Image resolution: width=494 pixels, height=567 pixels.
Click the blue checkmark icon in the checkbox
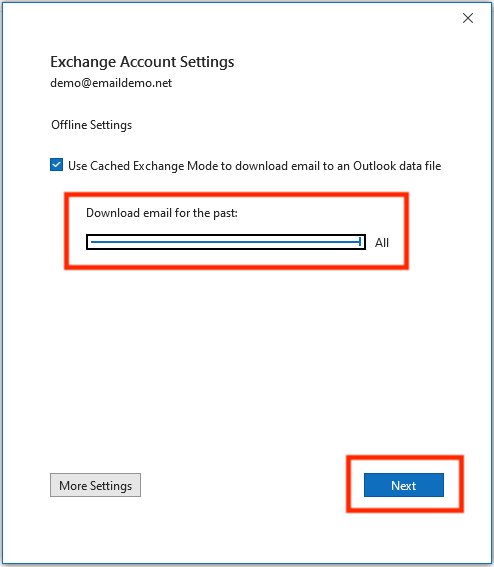pos(56,165)
